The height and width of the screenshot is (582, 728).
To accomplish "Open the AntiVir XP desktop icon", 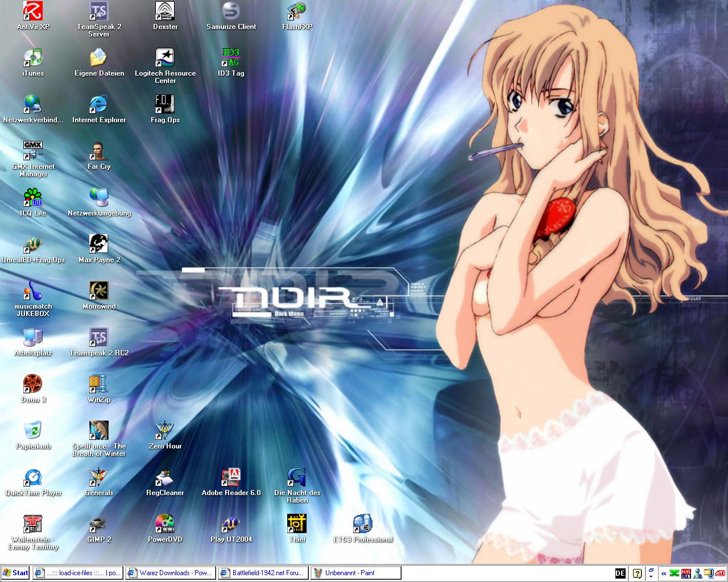I will [x=33, y=16].
